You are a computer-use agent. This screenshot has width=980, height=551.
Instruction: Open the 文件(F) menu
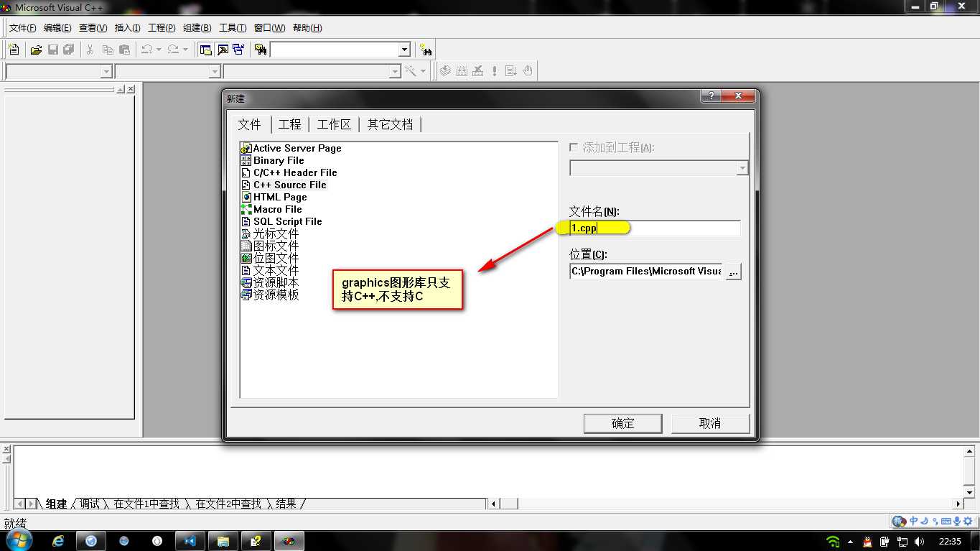click(23, 28)
